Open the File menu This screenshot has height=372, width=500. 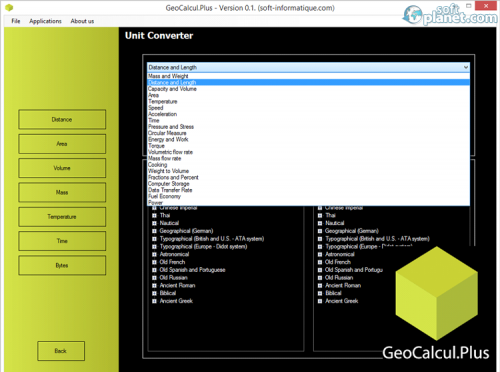(16, 21)
